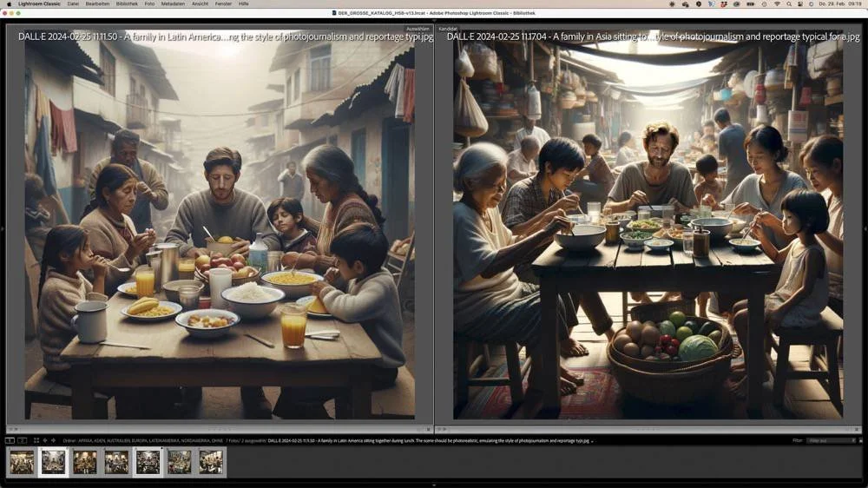Select the Latin America family photo in compare view
The height and width of the screenshot is (488, 868).
[x=220, y=224]
